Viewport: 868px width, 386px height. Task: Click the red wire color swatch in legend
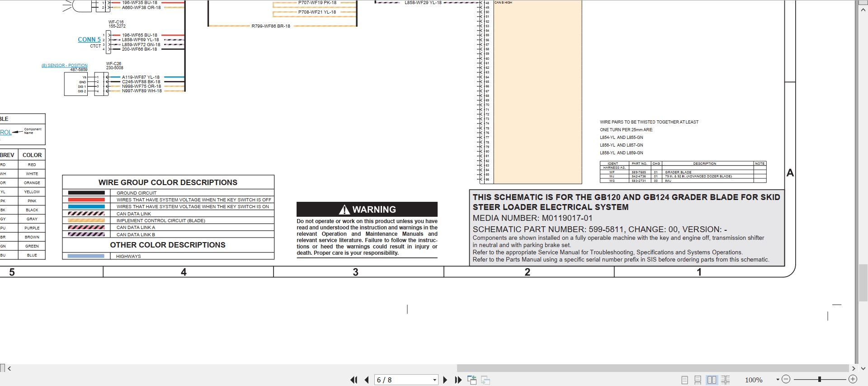pos(86,200)
